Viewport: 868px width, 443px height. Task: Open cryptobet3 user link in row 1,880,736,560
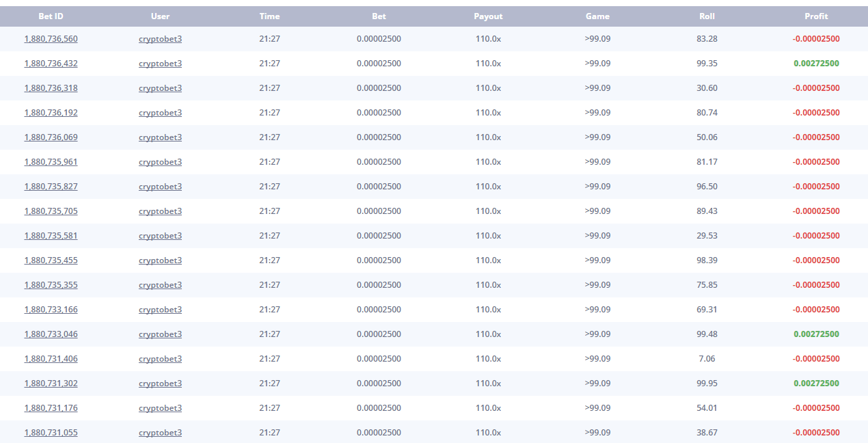click(160, 39)
